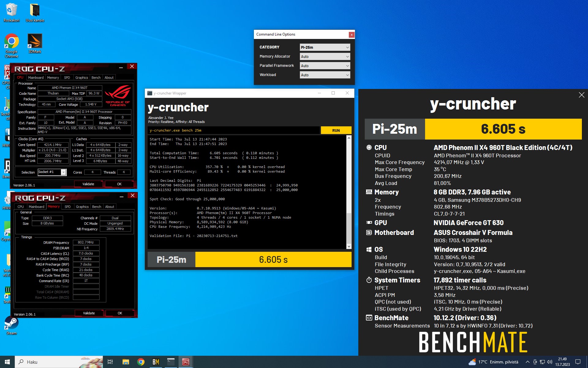Click OK in lower CPU-Z memory window

pos(120,313)
